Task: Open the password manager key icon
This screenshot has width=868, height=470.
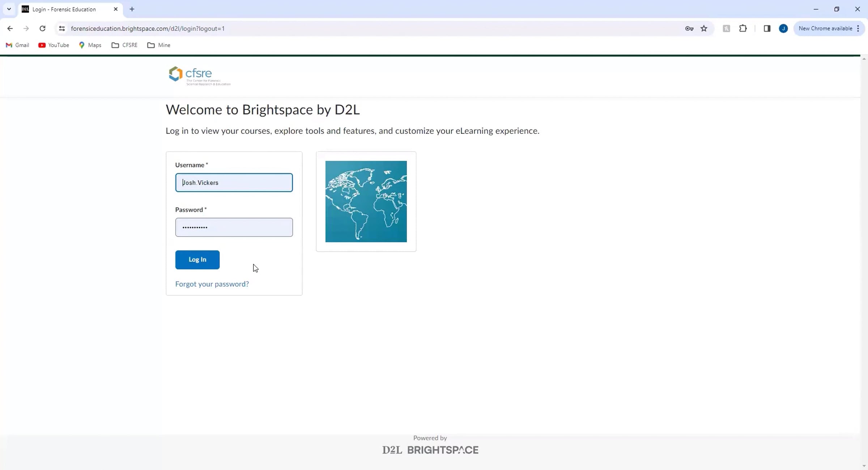Action: point(689,29)
